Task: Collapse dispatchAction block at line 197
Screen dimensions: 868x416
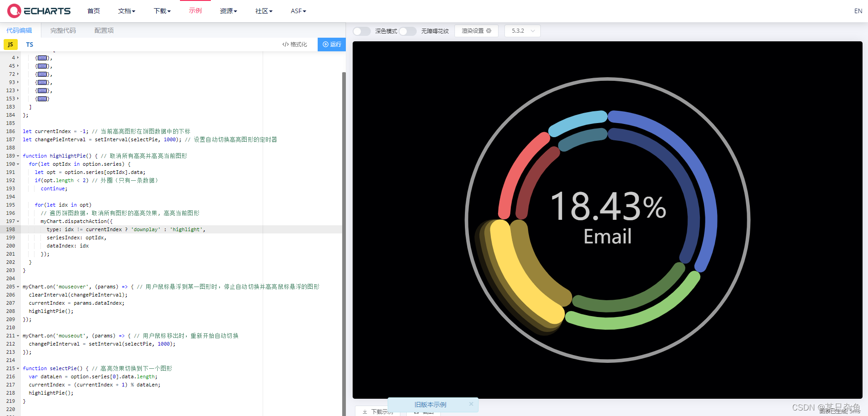Action: pyautogui.click(x=18, y=221)
